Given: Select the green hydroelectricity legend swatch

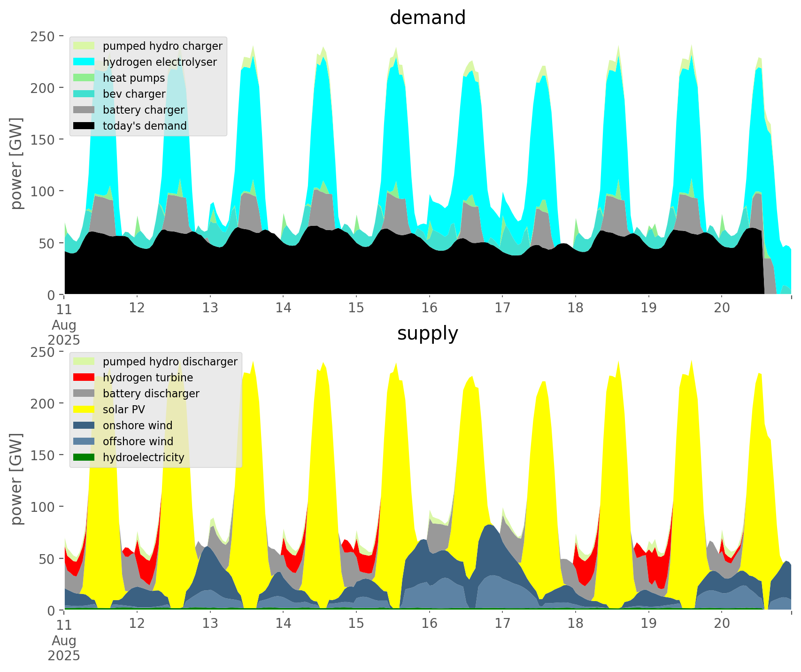Looking at the screenshot, I should 85,457.
